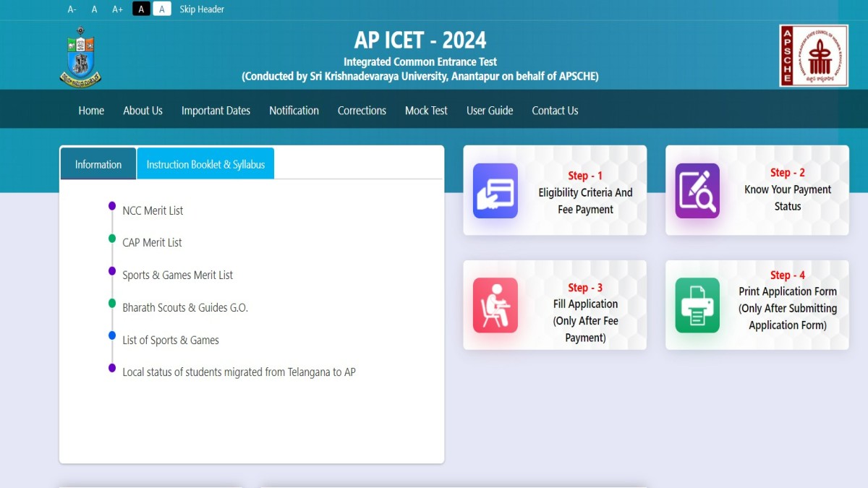Click the Know Your Payment Status icon

click(697, 191)
